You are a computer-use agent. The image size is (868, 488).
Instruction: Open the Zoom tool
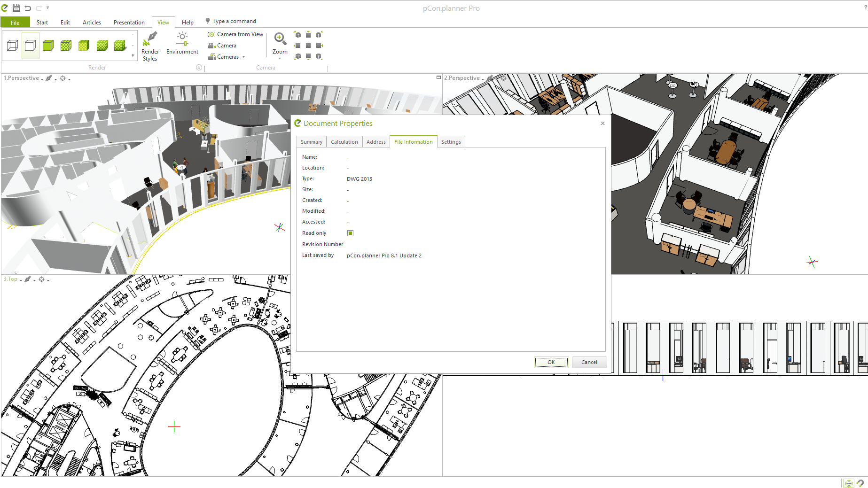280,43
